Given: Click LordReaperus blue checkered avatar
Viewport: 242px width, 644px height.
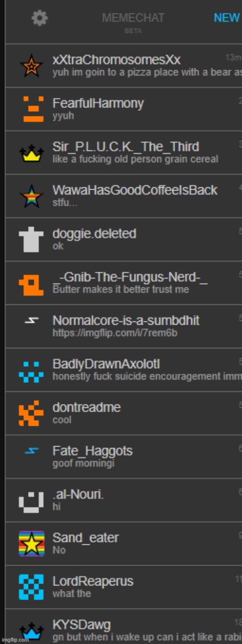Looking at the screenshot, I should coord(31,587).
